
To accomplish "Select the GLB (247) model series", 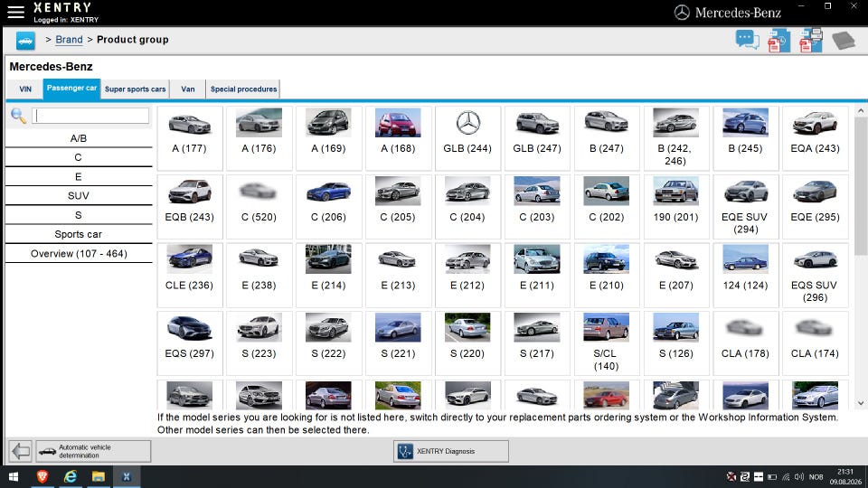I will pyautogui.click(x=537, y=138).
